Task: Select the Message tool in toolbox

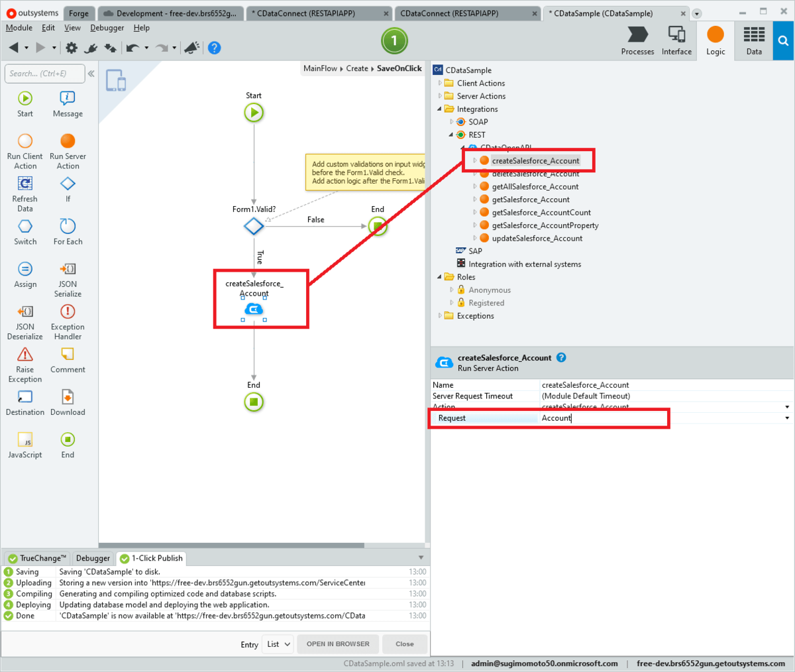Action: [x=68, y=104]
